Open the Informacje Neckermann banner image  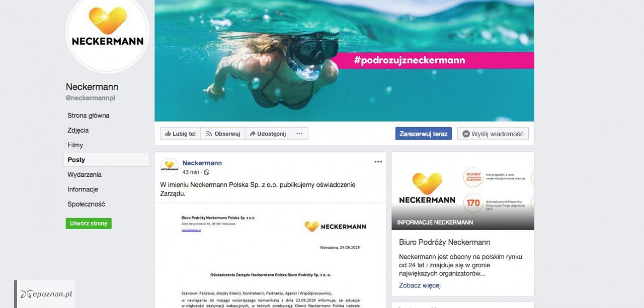click(463, 191)
